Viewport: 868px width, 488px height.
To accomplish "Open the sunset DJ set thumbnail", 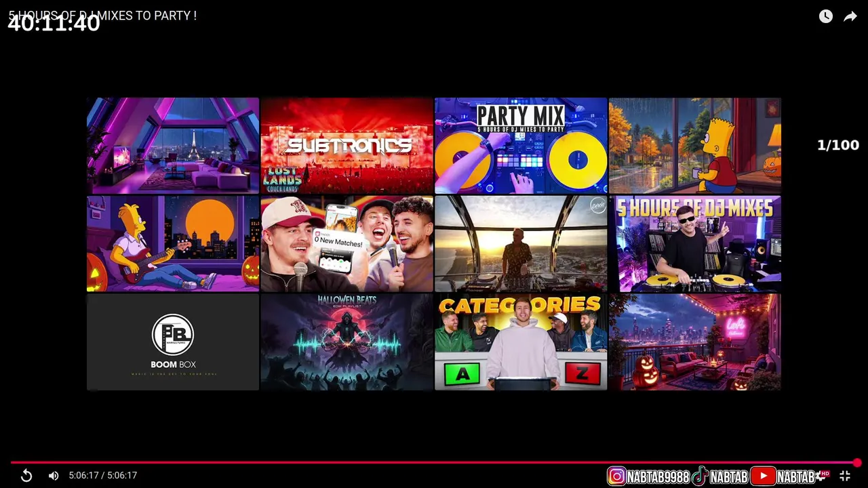I will (521, 244).
